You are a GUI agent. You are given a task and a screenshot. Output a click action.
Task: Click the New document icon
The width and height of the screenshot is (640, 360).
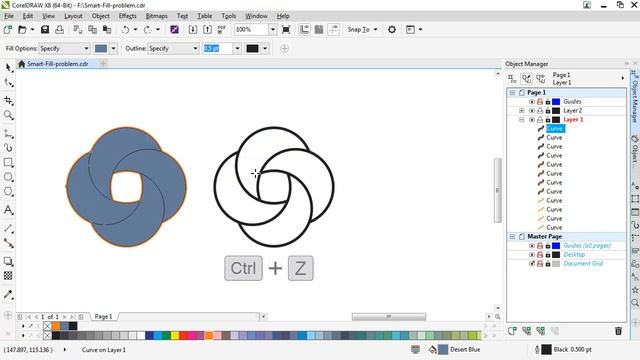(8, 29)
